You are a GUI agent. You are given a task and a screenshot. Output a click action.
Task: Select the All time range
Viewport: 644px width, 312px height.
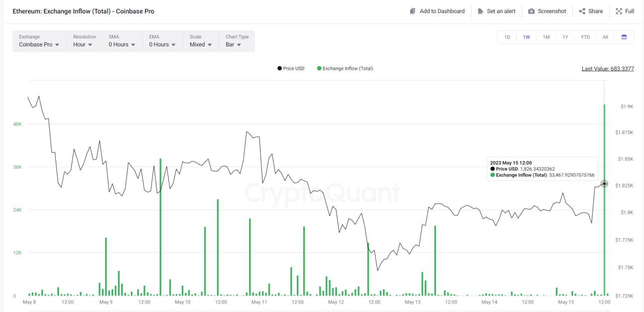[x=605, y=37]
